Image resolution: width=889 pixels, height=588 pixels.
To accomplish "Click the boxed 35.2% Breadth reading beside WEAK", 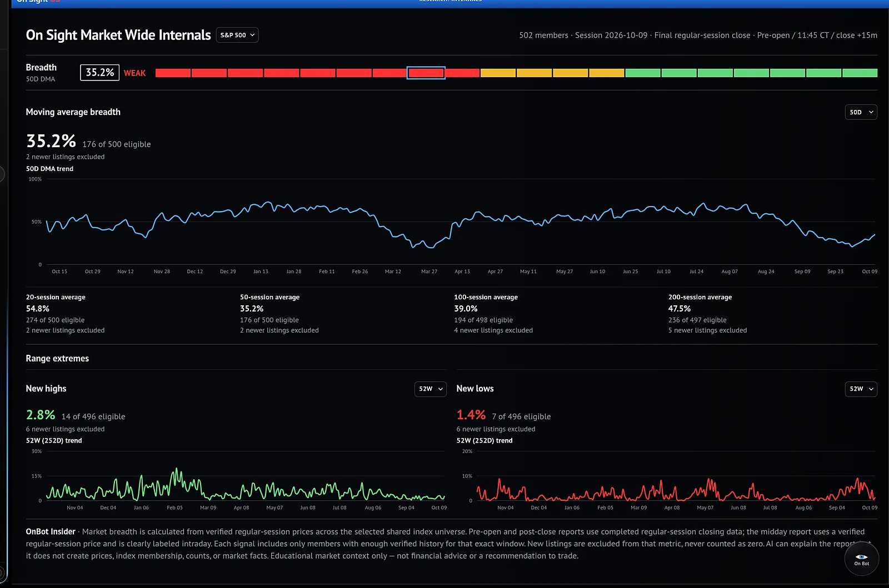I will coord(99,73).
